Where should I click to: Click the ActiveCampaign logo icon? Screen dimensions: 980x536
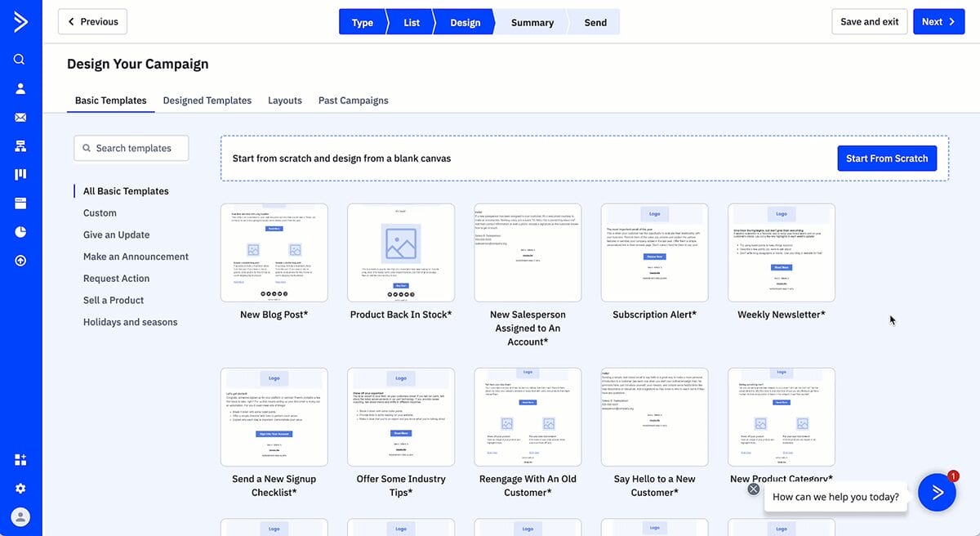[x=20, y=22]
